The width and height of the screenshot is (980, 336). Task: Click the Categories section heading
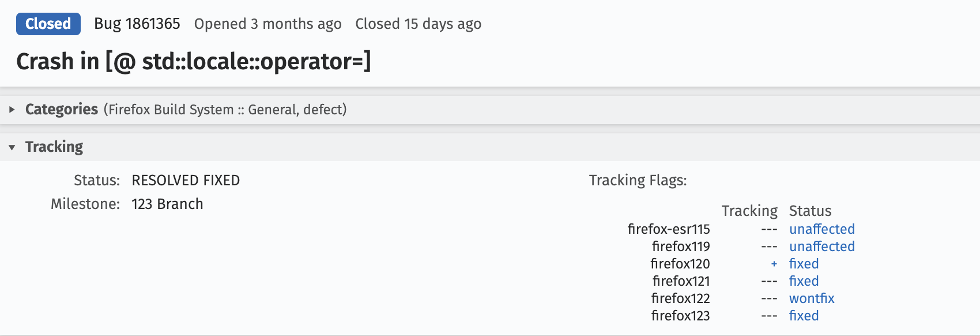(62, 110)
